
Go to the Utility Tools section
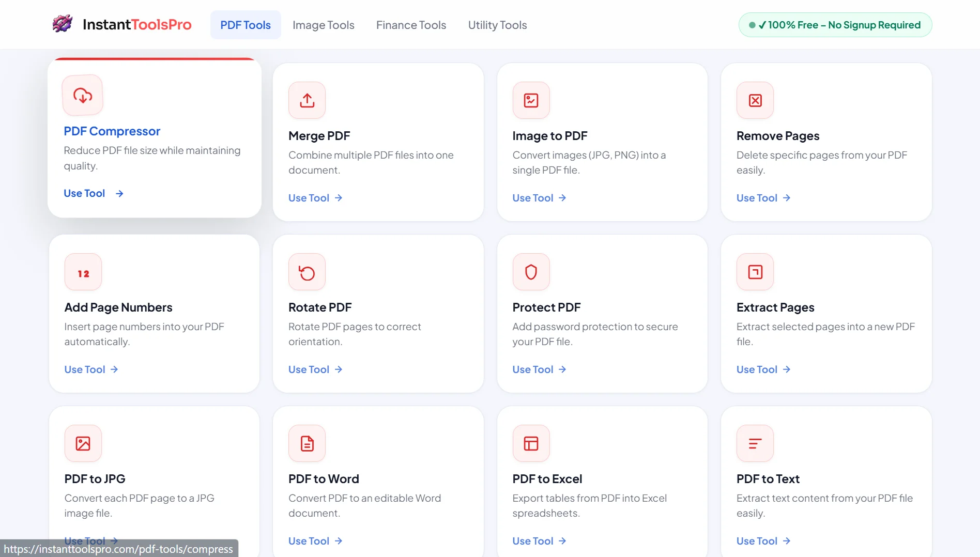[x=497, y=25]
